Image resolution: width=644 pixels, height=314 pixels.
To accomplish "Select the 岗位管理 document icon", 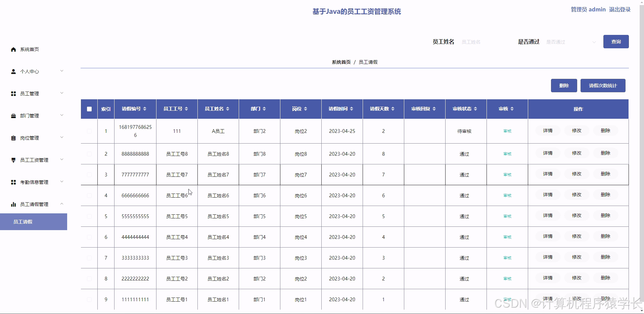I will 13,138.
